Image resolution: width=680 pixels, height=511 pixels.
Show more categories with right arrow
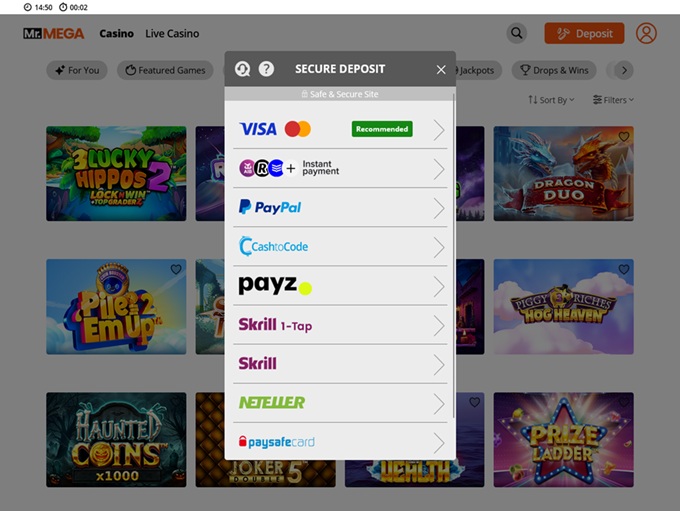(x=624, y=70)
